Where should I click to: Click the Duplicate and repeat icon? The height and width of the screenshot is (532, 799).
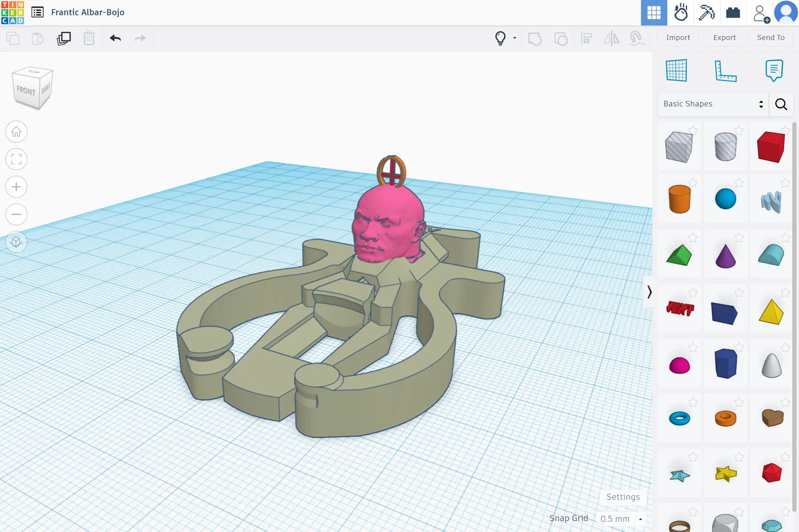[x=64, y=38]
